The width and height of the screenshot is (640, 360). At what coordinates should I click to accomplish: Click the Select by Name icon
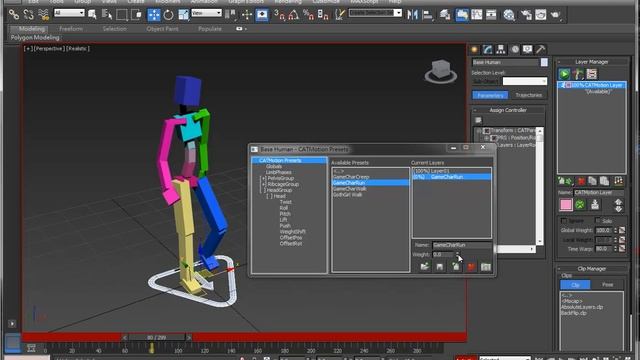107,15
